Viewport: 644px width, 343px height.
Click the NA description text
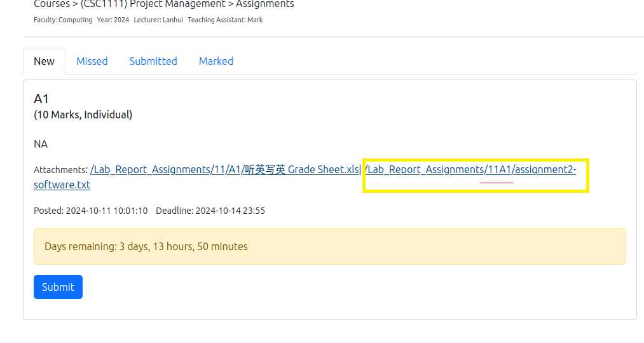pos(41,144)
